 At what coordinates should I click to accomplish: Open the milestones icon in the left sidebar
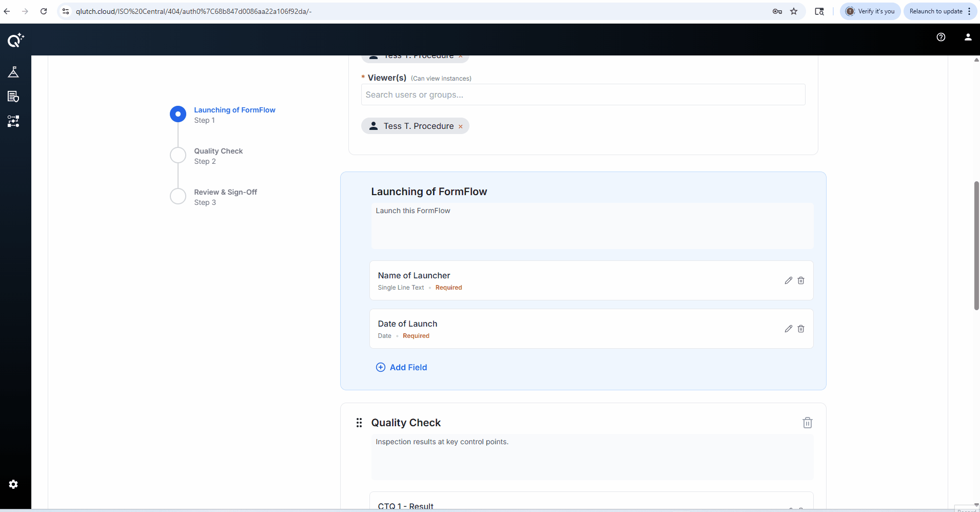click(x=14, y=71)
